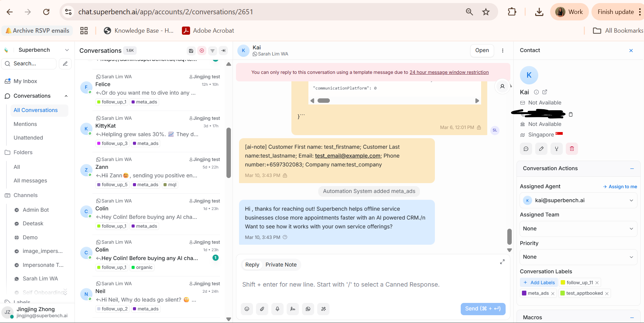Save the conversation filter as a folder icon
This screenshot has height=323, width=644.
click(x=191, y=51)
